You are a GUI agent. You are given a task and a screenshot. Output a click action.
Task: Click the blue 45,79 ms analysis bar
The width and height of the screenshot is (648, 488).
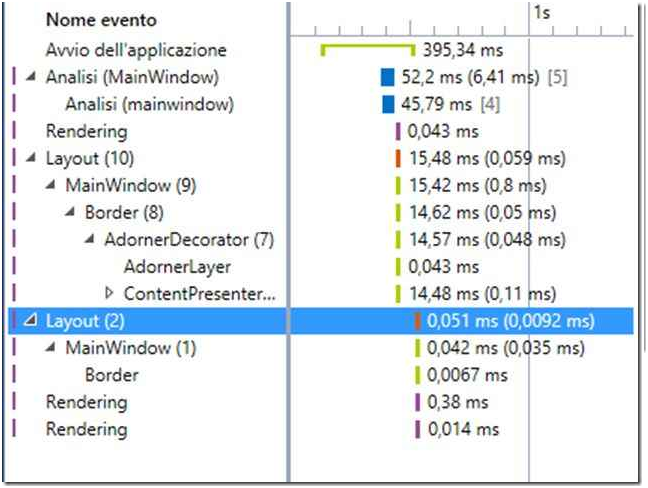point(388,104)
